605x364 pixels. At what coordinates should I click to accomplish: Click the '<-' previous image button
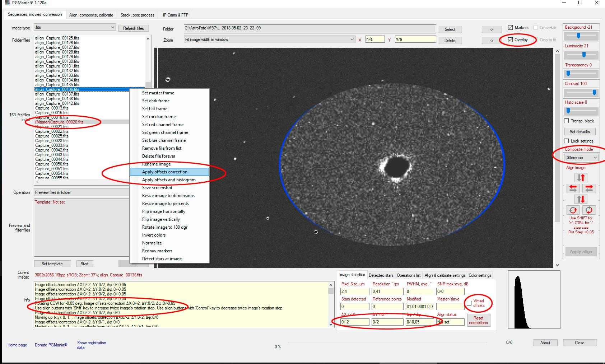coord(492,29)
